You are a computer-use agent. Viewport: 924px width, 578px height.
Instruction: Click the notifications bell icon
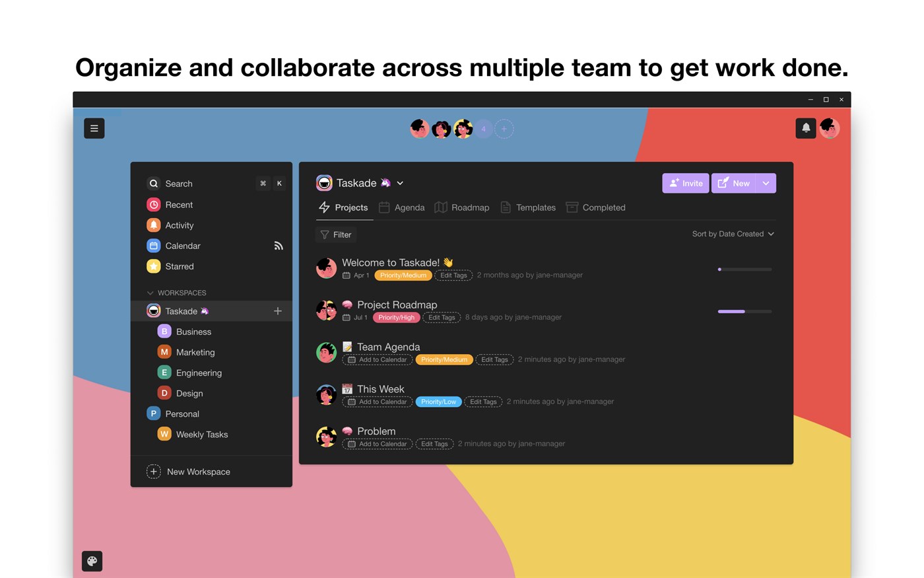pyautogui.click(x=806, y=128)
